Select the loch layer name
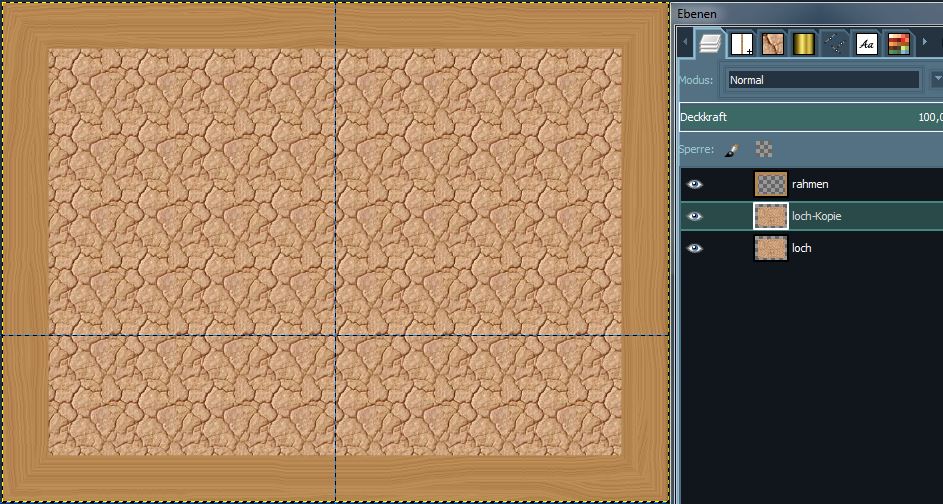 click(x=802, y=248)
